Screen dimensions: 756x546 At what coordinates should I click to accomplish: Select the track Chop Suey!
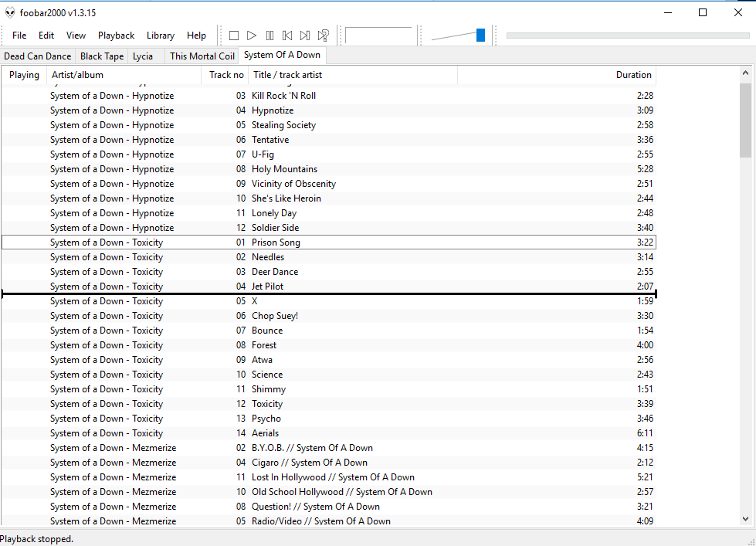pos(329,315)
